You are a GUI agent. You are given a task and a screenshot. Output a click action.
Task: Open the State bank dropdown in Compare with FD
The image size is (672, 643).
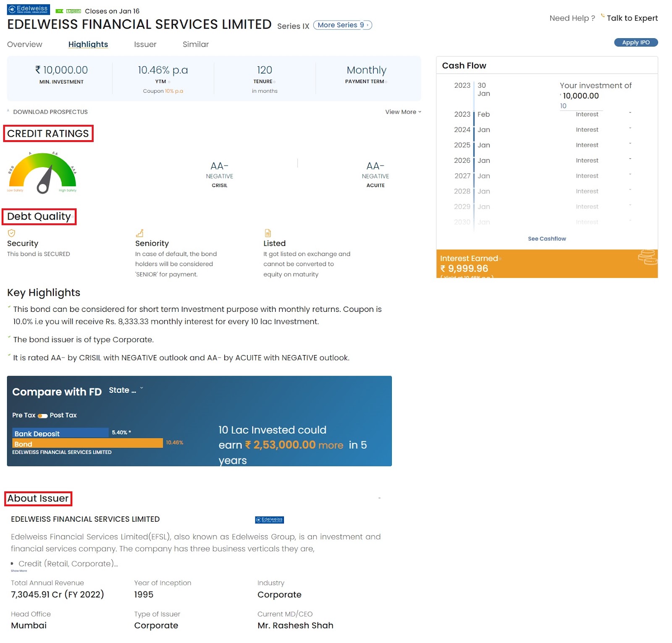coord(126,390)
